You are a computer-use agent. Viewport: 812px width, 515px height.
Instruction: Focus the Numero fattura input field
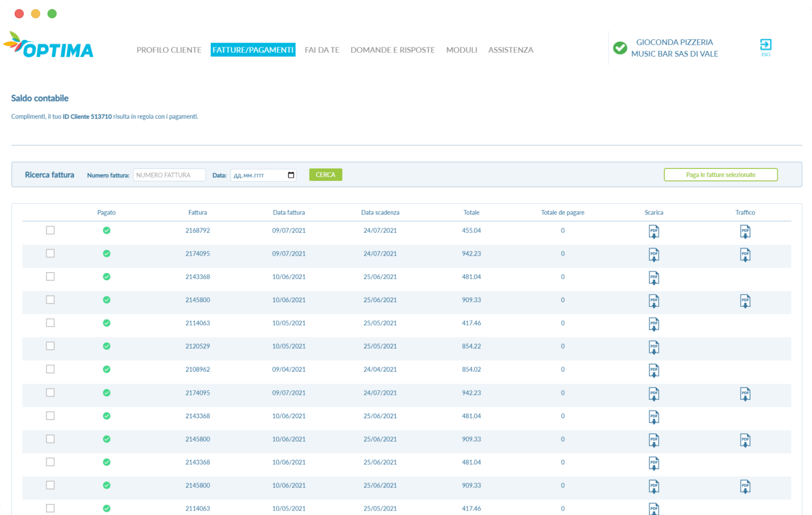[x=169, y=175]
